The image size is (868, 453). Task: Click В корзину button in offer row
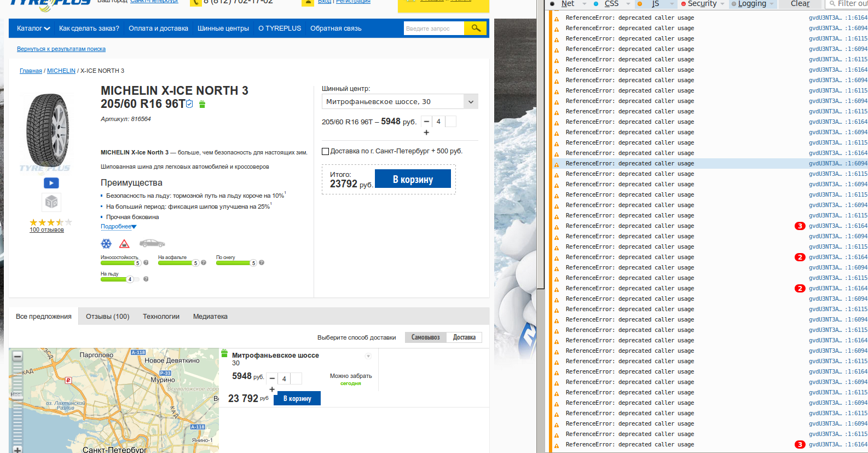[297, 398]
